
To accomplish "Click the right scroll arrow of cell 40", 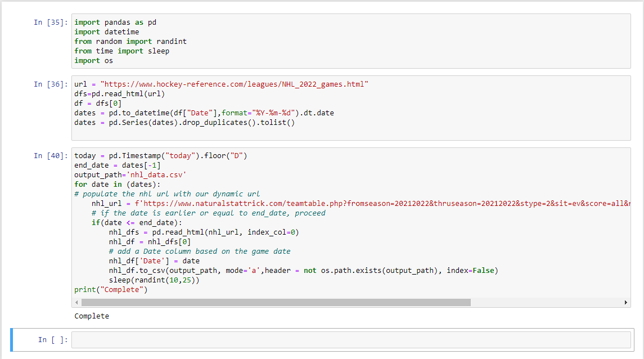I will tap(625, 302).
